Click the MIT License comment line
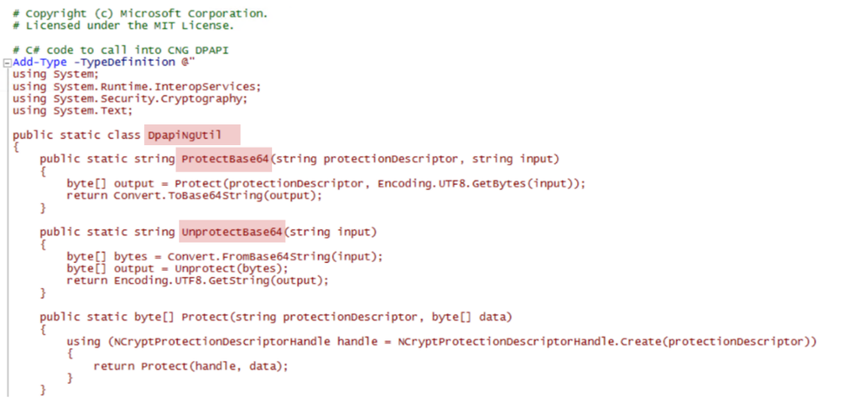The height and width of the screenshot is (401, 868). pyautogui.click(x=123, y=25)
